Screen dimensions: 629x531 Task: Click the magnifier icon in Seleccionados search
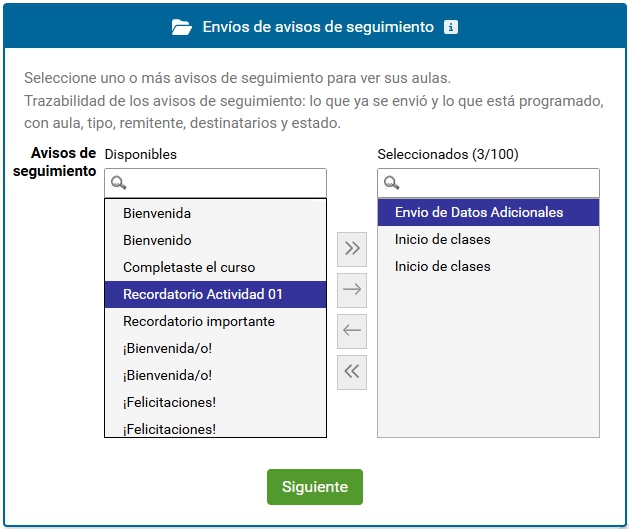pyautogui.click(x=391, y=183)
